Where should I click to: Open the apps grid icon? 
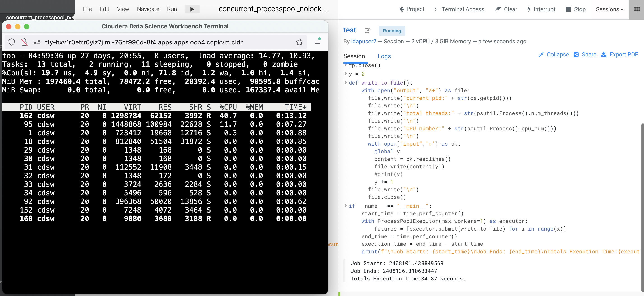tap(637, 9)
